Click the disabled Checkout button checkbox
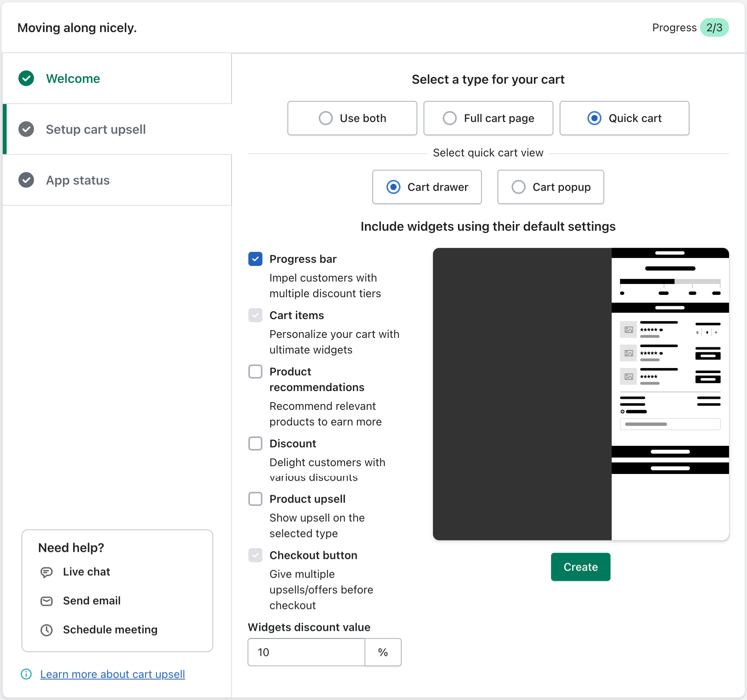This screenshot has width=747, height=700. pos(255,555)
